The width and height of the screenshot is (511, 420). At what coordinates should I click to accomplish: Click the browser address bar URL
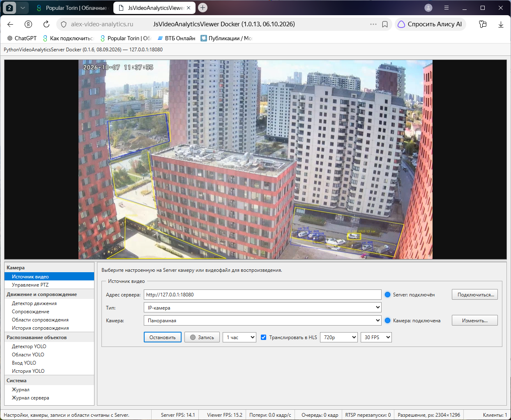tap(102, 24)
